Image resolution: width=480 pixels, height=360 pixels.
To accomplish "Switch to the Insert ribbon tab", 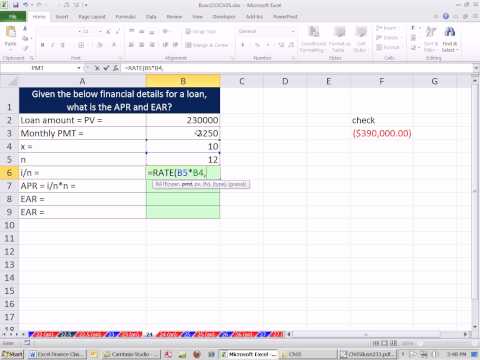I will click(x=62, y=17).
